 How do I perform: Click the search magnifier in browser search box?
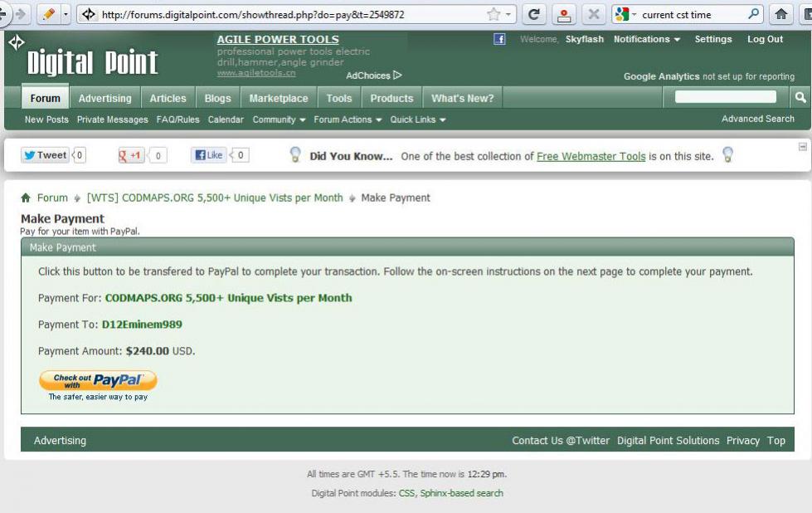pos(753,14)
